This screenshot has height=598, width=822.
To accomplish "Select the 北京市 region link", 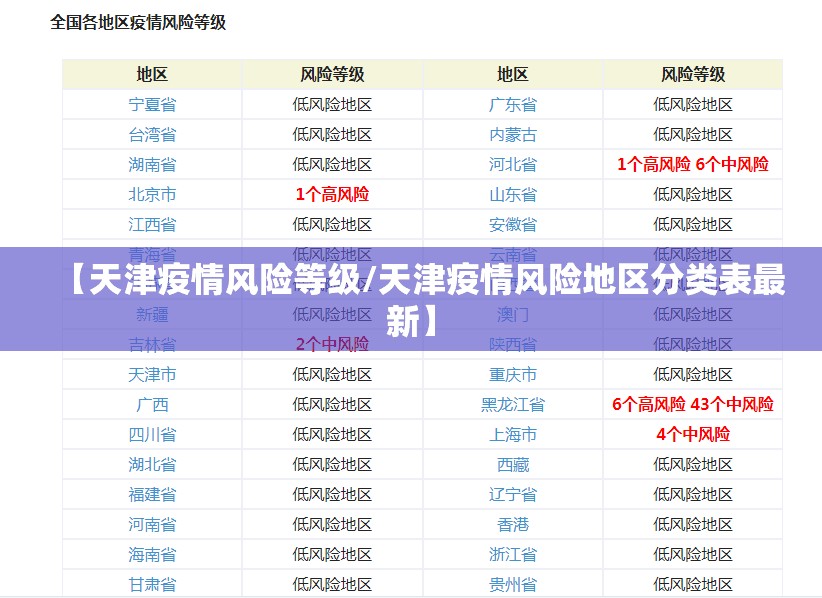I will coord(152,194).
